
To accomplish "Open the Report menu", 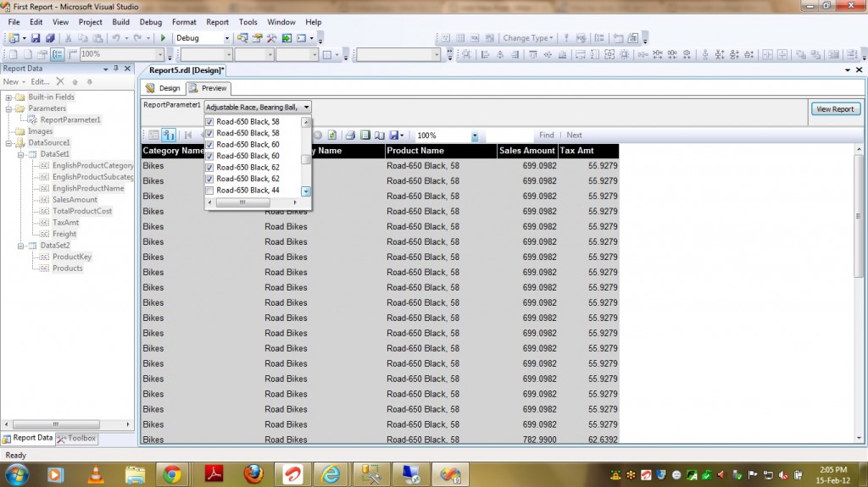I will pyautogui.click(x=217, y=22).
